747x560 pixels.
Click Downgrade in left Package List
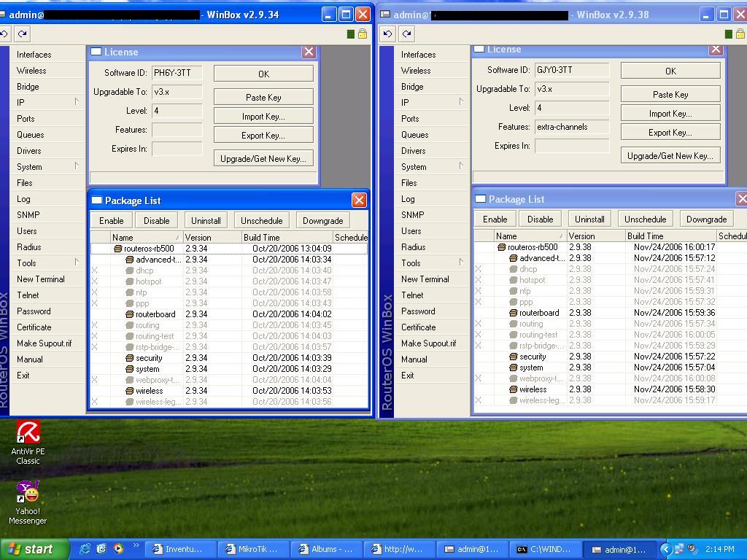click(x=322, y=220)
